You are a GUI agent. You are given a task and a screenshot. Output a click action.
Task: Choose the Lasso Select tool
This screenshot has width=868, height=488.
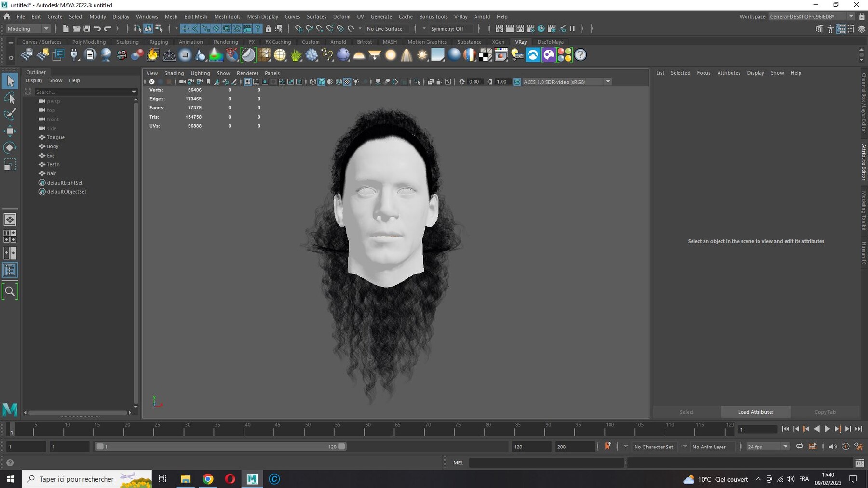pos(10,98)
